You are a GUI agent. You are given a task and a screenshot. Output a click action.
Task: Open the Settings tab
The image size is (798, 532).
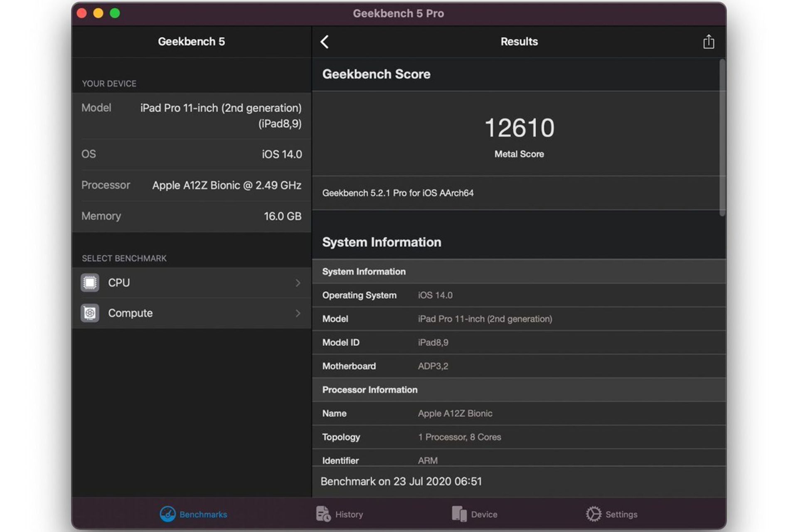[x=621, y=515]
